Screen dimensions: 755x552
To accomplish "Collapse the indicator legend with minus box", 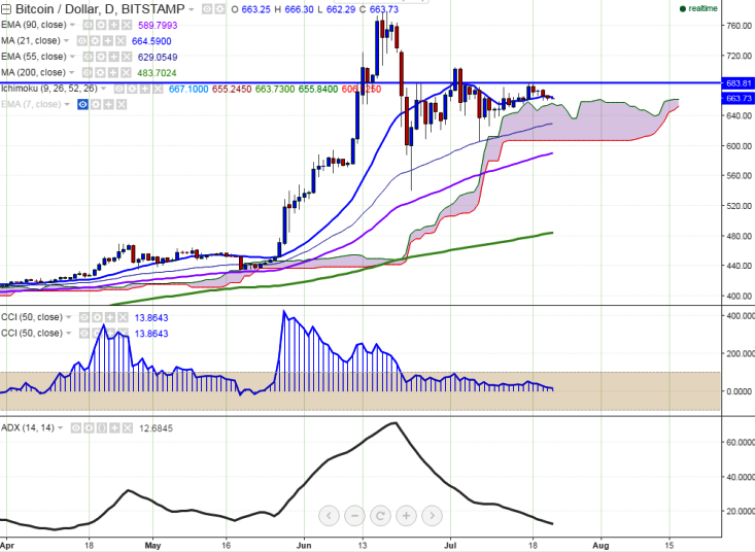I will click(6, 9).
